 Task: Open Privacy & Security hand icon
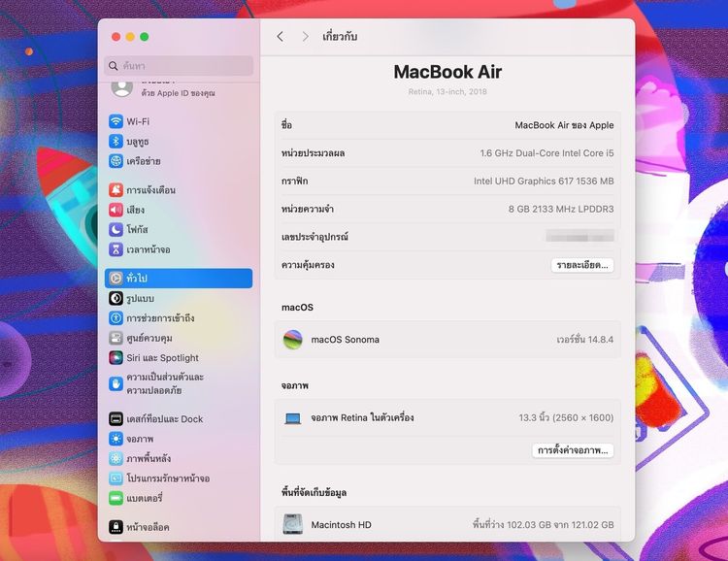pyautogui.click(x=116, y=383)
